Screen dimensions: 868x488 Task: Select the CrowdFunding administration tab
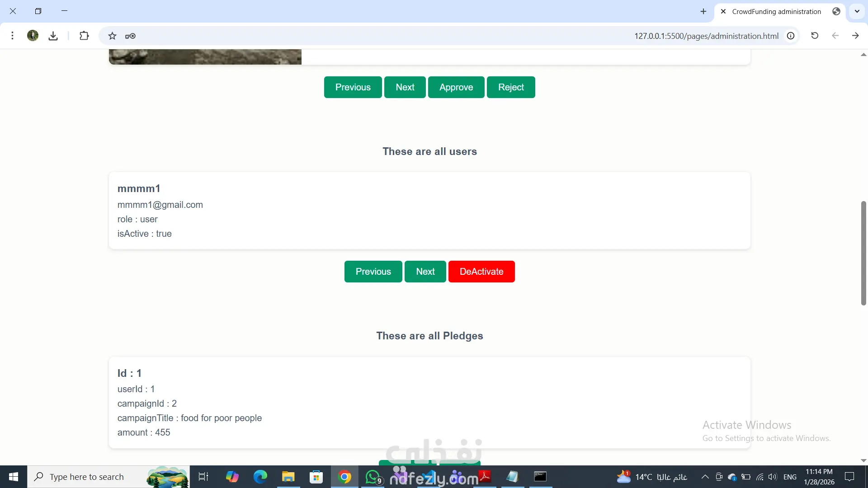coord(776,12)
